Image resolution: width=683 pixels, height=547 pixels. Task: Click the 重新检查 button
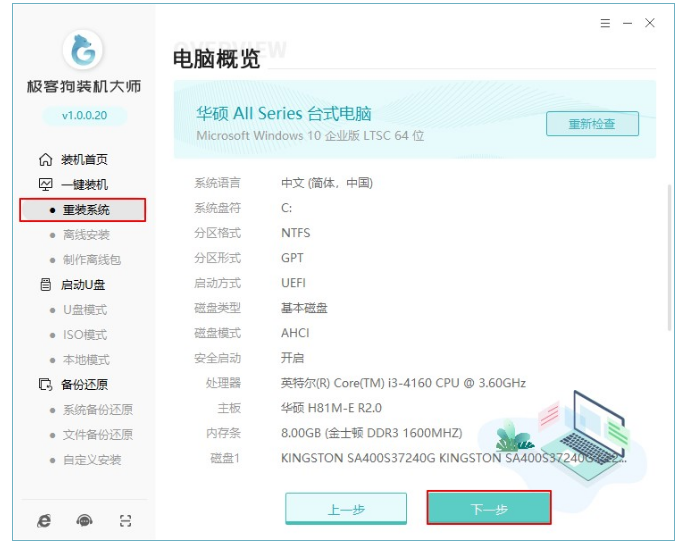[x=591, y=124]
